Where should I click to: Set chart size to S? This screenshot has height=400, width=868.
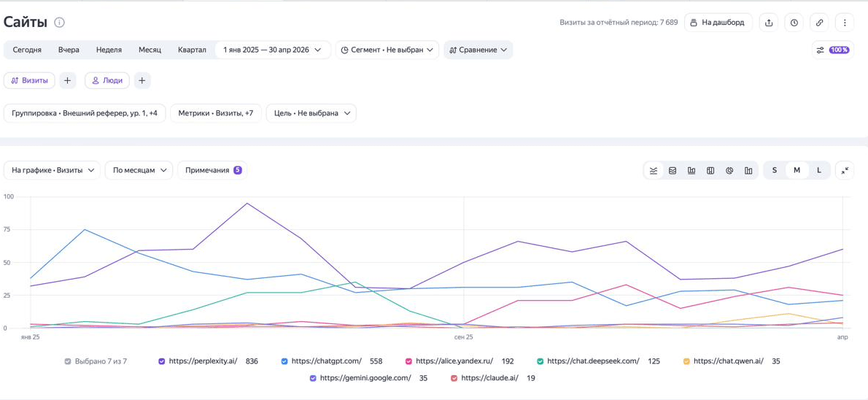point(775,171)
